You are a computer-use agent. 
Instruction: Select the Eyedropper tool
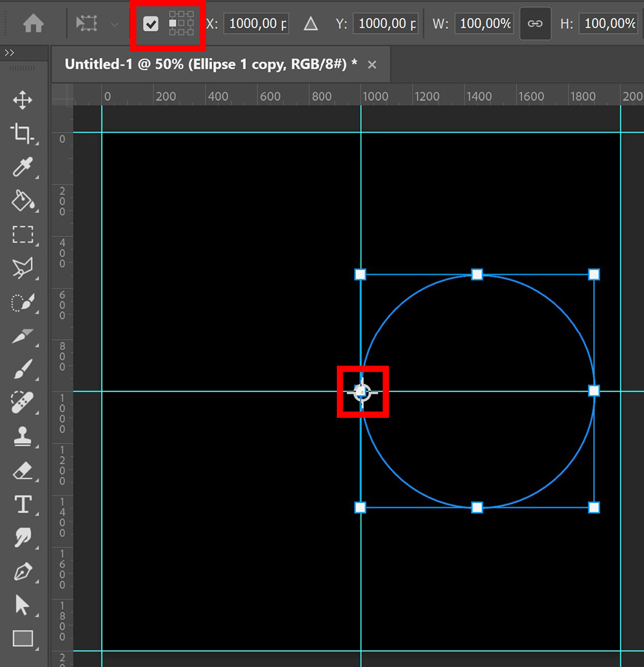pyautogui.click(x=23, y=167)
